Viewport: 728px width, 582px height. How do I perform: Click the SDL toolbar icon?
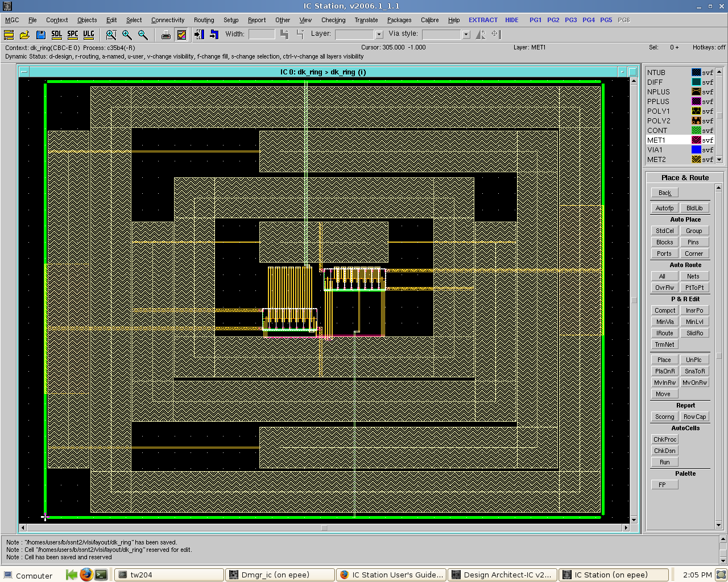(x=56, y=35)
